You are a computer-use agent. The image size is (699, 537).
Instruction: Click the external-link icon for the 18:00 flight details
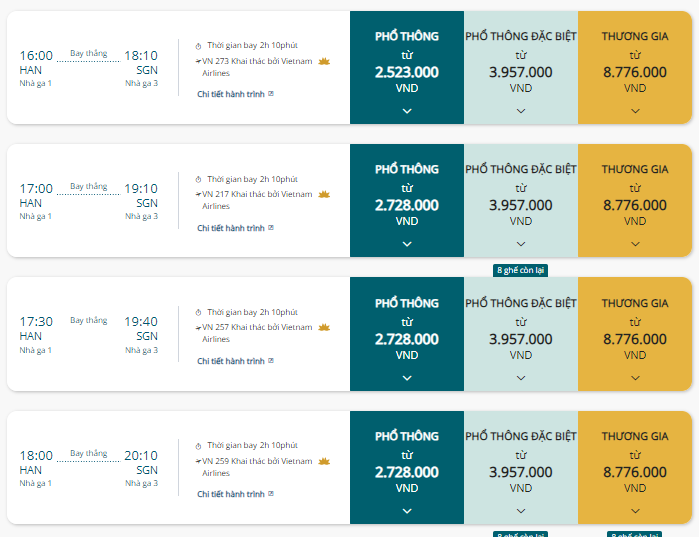271,494
